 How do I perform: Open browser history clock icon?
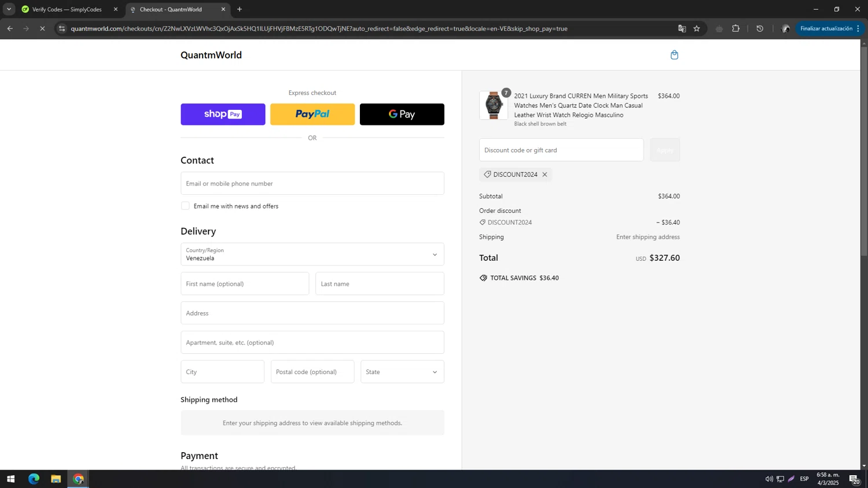pos(760,28)
